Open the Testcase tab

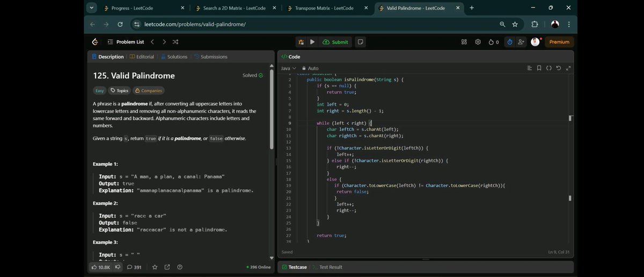pos(294,267)
